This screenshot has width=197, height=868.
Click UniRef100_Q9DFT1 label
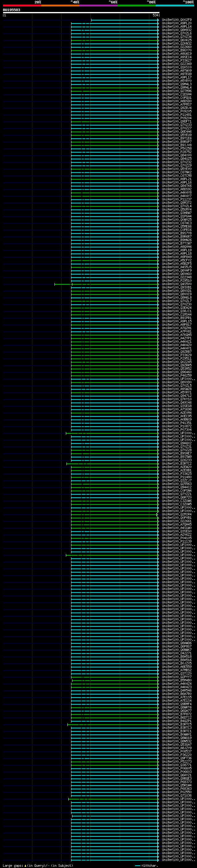coord(177,122)
